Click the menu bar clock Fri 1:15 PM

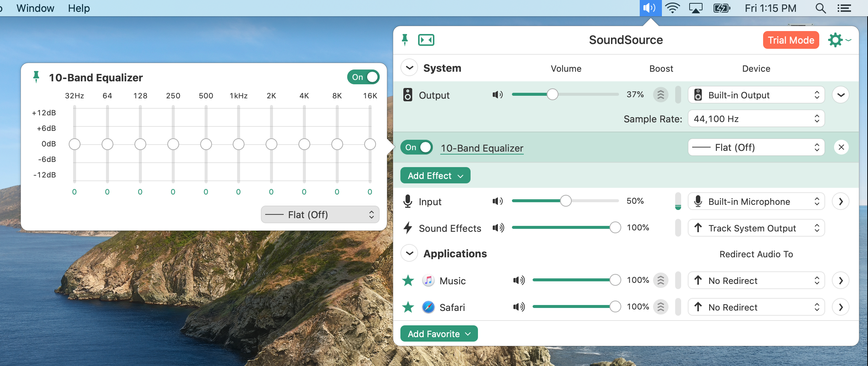[x=770, y=8]
